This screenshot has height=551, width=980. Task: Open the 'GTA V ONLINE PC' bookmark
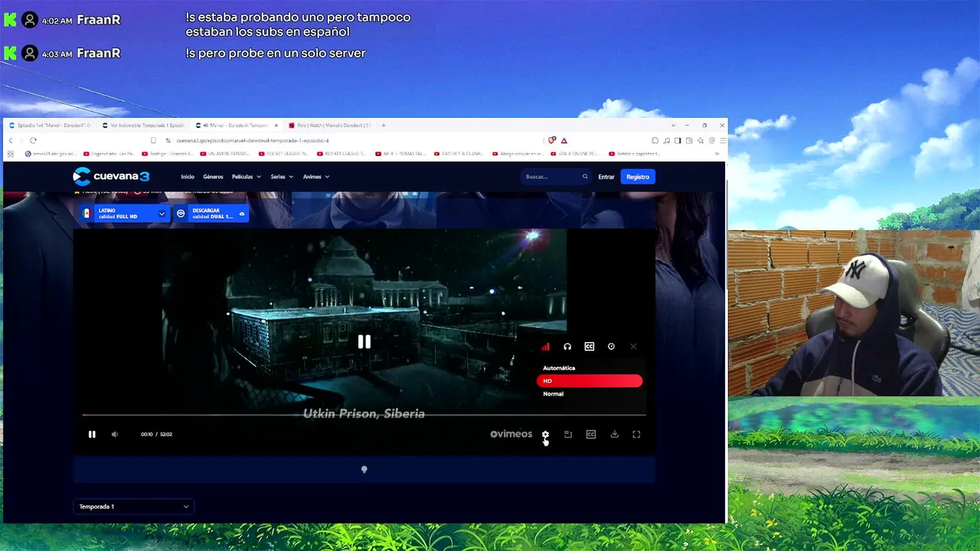click(573, 154)
